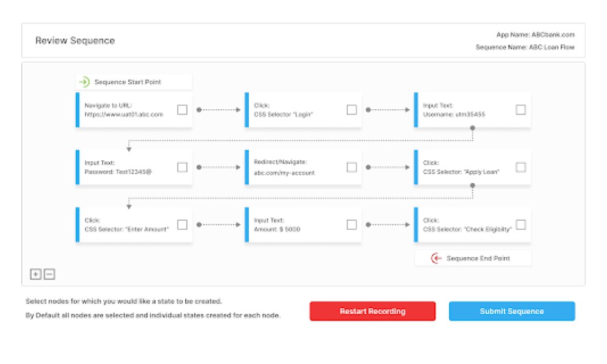Screen dimensions: 607x364
Task: Select the "Apply Loan" node checkbox
Action: point(521,167)
